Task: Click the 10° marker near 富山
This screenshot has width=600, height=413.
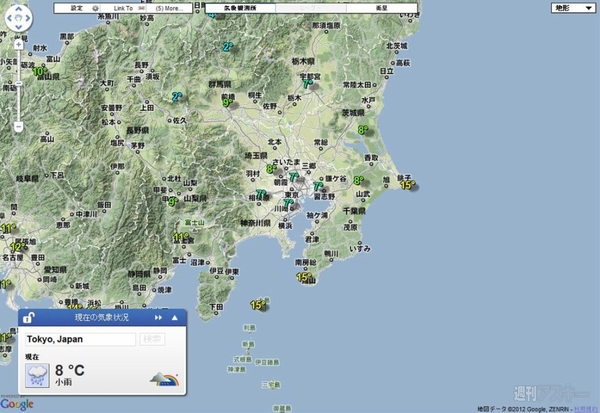Action: (x=39, y=71)
